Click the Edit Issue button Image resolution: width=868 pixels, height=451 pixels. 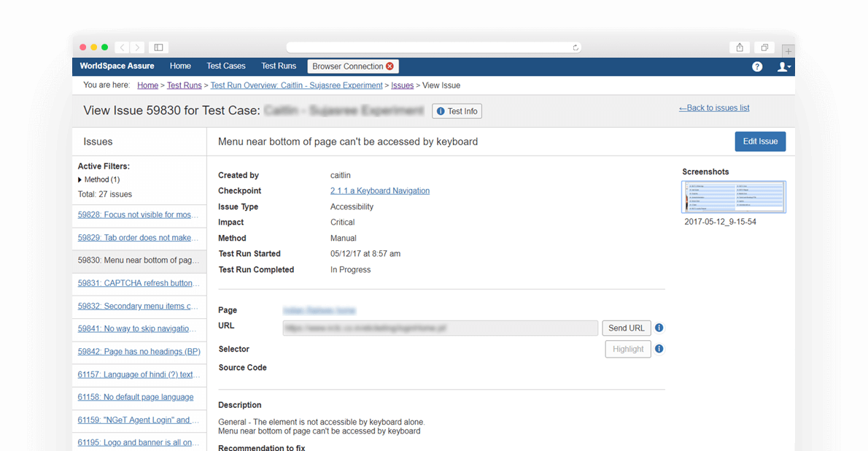[760, 142]
